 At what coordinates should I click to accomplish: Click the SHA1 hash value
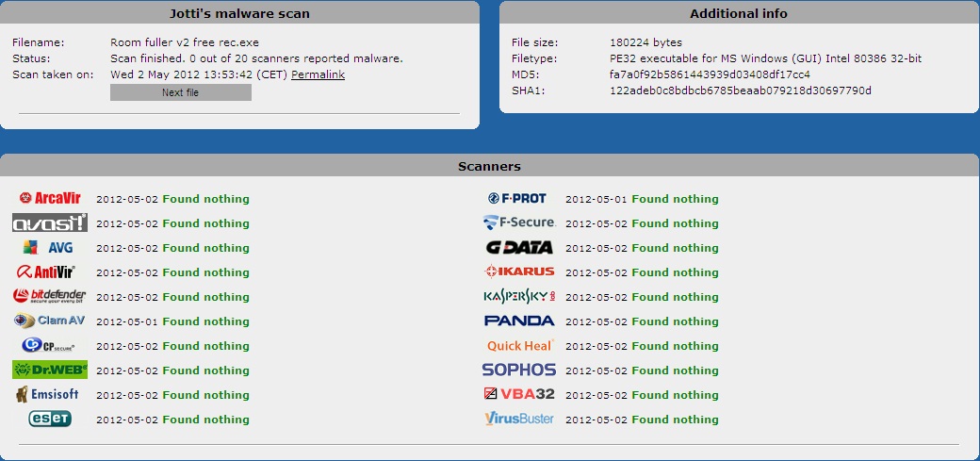coord(741,91)
